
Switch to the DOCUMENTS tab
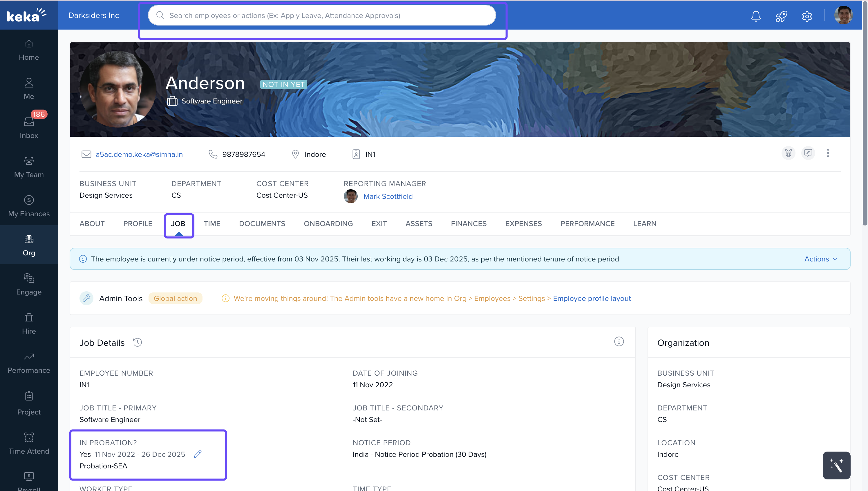point(262,223)
